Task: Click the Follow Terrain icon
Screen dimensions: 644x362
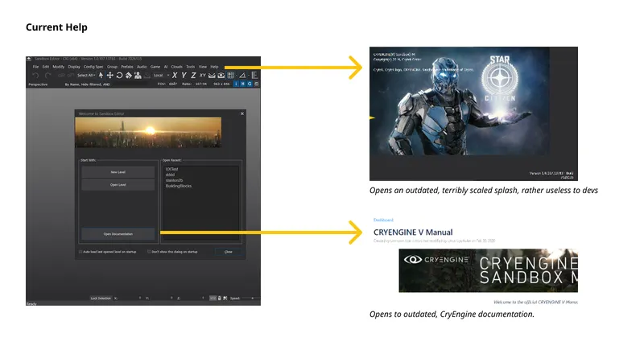Action: coord(212,75)
